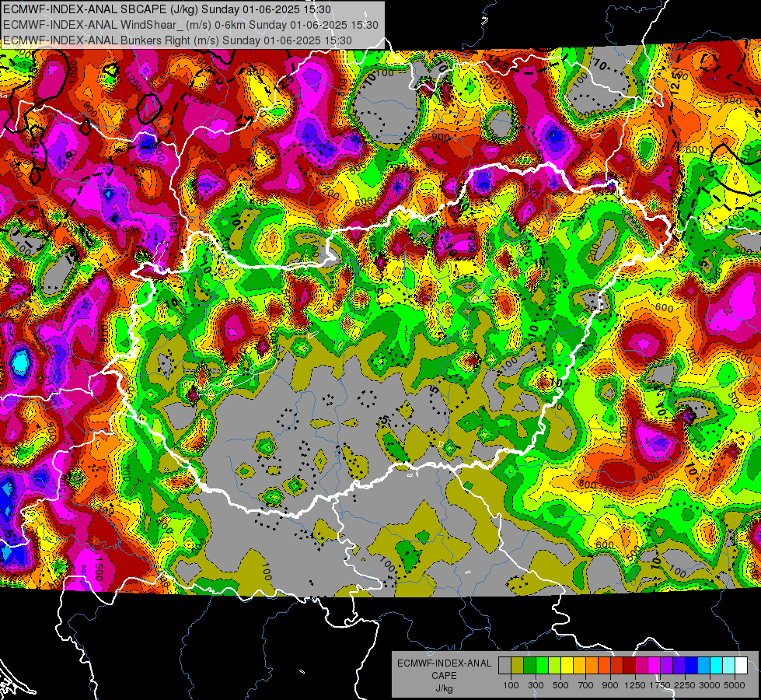Click the 3000 legend tick label
761x700 pixels.
pos(710,685)
